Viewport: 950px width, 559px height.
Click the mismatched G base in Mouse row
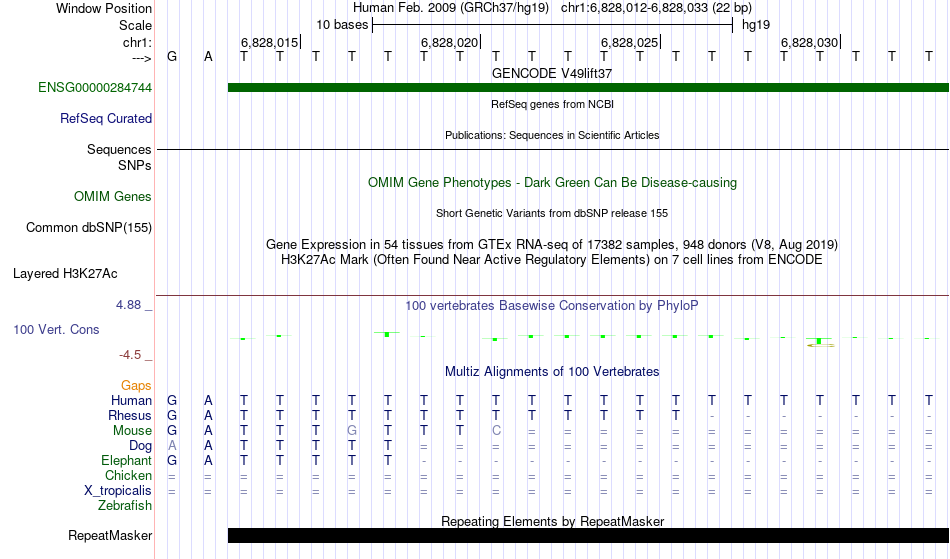[x=352, y=431]
